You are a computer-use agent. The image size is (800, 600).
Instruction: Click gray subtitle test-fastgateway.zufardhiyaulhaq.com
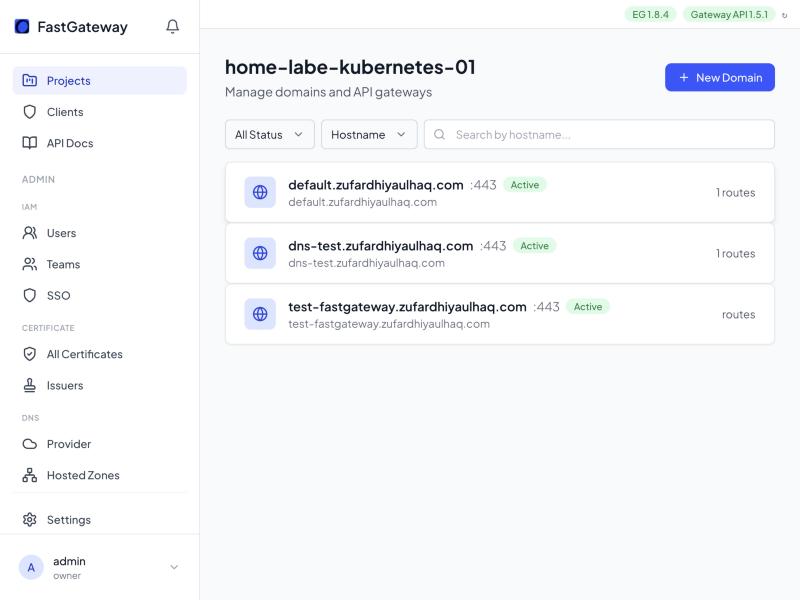[x=389, y=323]
